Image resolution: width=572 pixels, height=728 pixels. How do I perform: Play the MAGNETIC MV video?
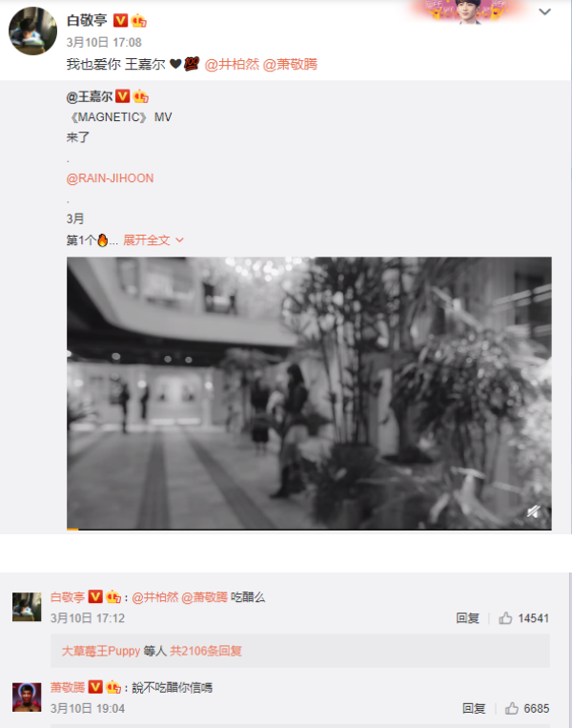[309, 393]
